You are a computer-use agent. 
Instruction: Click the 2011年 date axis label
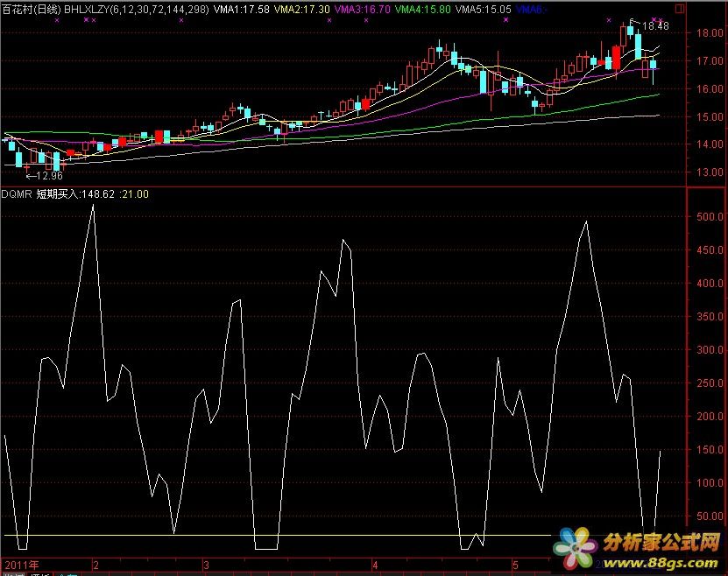click(x=22, y=565)
